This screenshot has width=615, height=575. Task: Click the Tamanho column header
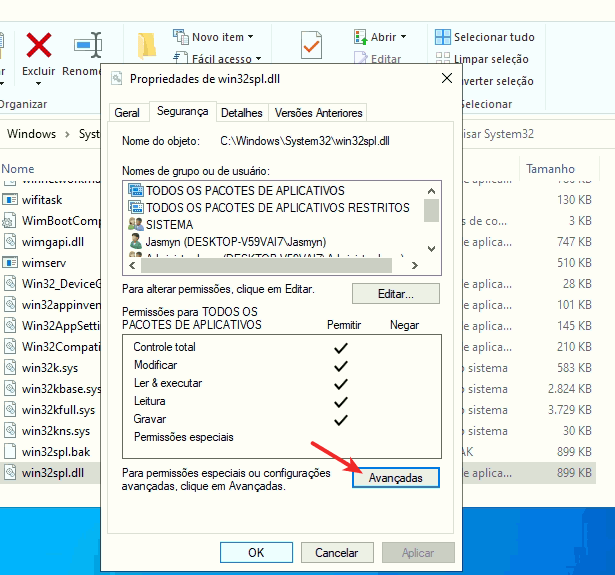pyautogui.click(x=550, y=169)
